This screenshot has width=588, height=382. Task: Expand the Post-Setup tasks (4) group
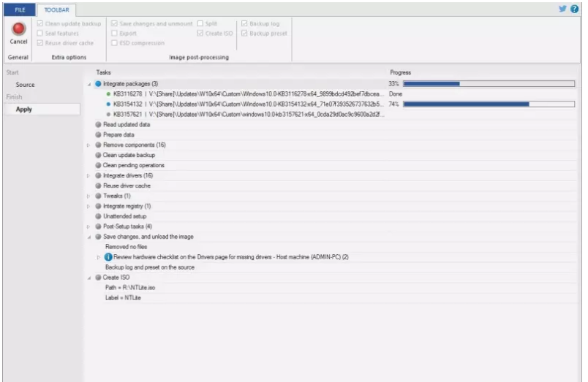tap(88, 226)
